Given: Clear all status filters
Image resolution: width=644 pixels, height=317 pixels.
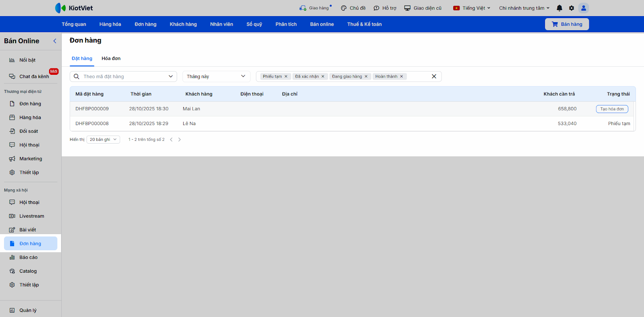Looking at the screenshot, I should (x=434, y=76).
